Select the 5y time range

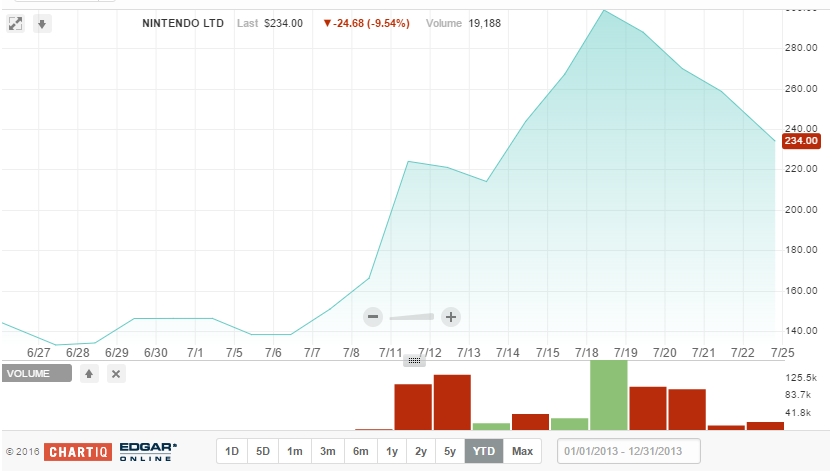pos(450,451)
